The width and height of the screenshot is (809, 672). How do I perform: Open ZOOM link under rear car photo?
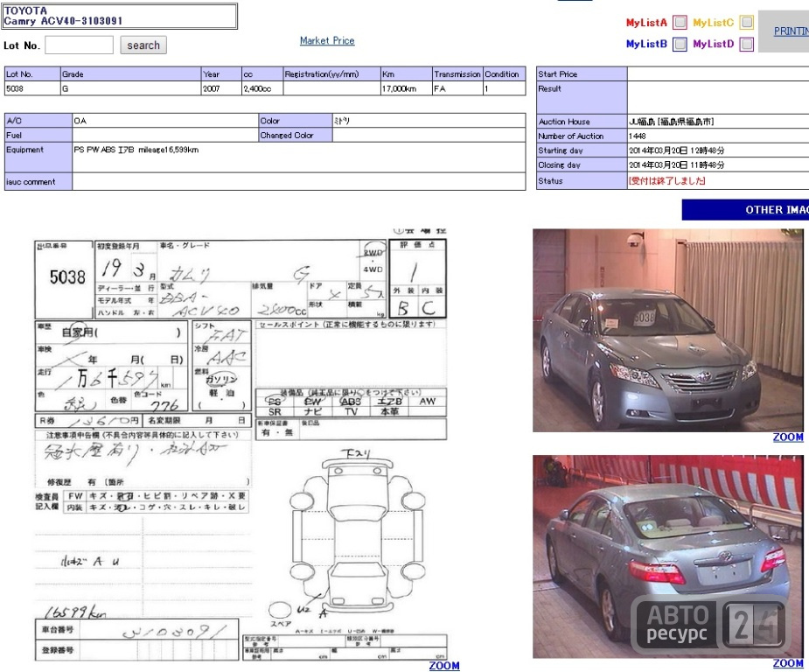(x=788, y=663)
